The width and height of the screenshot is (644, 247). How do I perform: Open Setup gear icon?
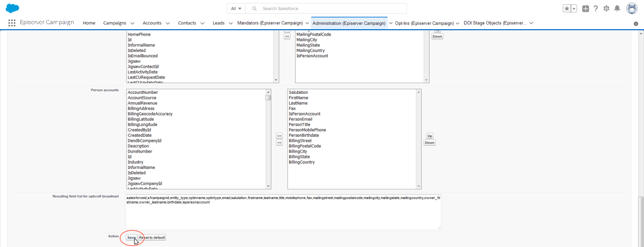point(606,8)
